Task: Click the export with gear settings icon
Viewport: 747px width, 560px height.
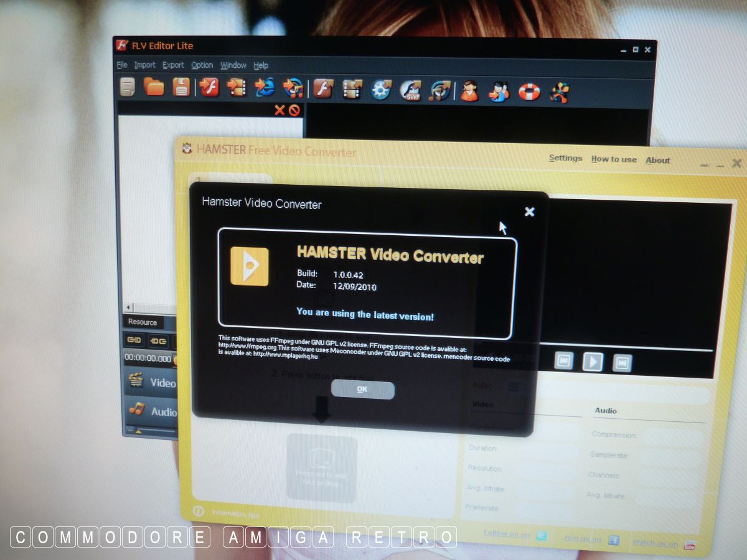Action: [x=381, y=90]
